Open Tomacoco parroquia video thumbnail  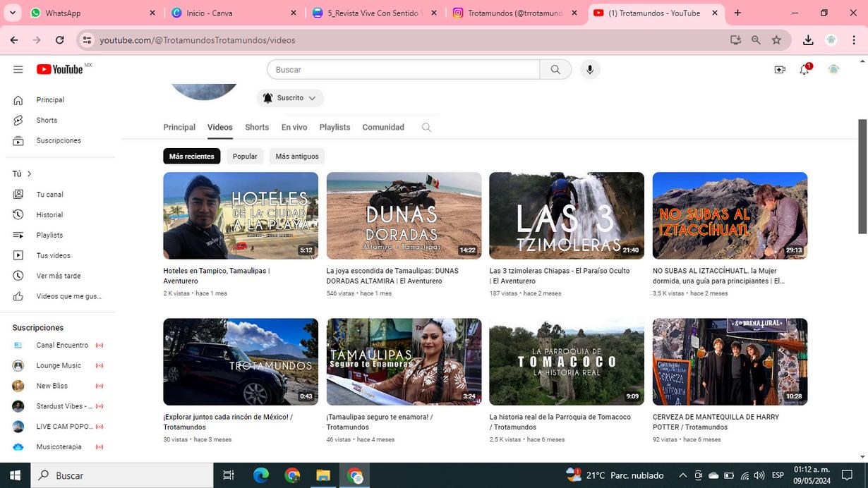[567, 362]
